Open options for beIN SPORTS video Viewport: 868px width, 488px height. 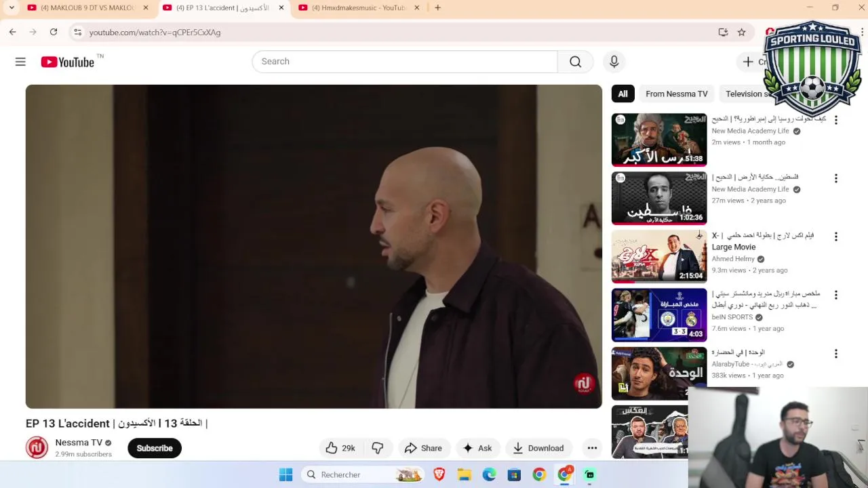pos(835,295)
